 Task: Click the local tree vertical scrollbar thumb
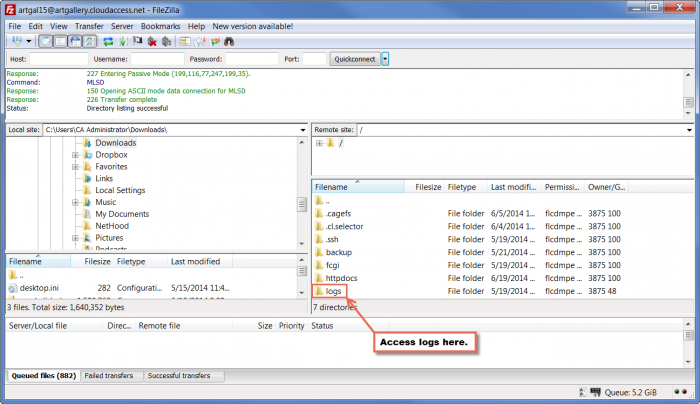click(x=302, y=204)
